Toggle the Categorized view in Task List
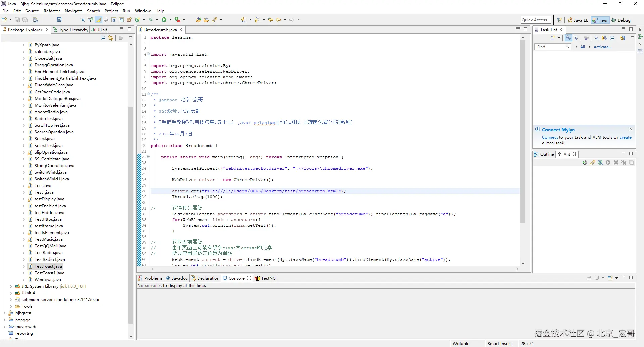644x347 pixels. pyautogui.click(x=568, y=38)
